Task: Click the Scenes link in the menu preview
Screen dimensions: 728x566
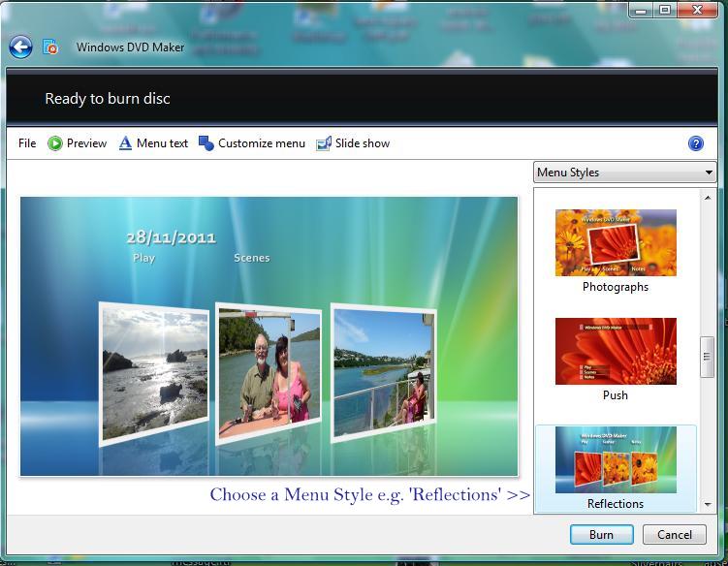Action: pyautogui.click(x=252, y=258)
